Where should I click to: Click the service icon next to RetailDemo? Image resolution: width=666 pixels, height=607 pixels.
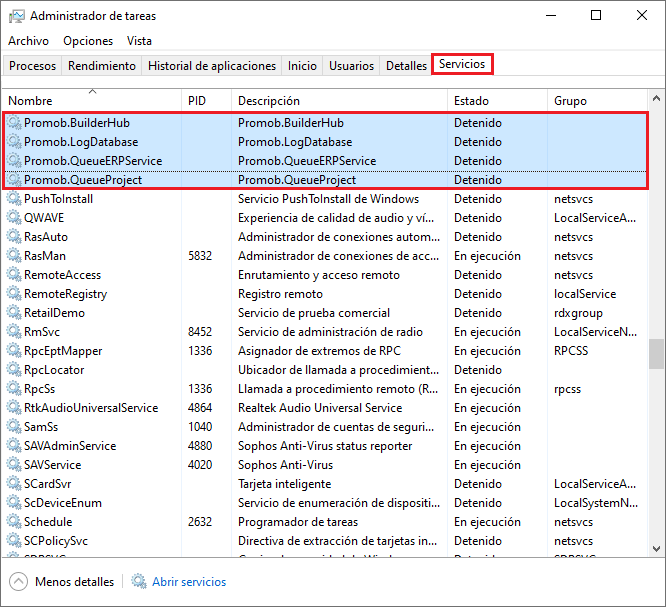coord(14,313)
